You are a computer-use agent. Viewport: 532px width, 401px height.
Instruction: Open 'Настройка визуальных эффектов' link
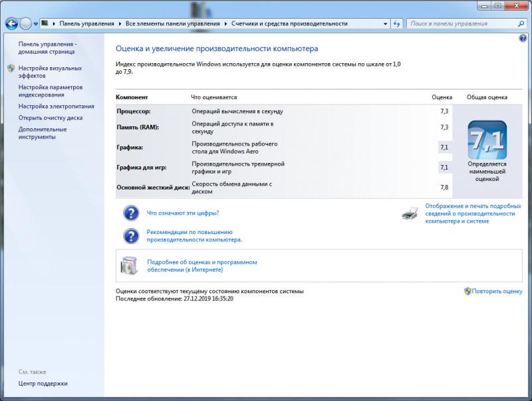[x=50, y=72]
